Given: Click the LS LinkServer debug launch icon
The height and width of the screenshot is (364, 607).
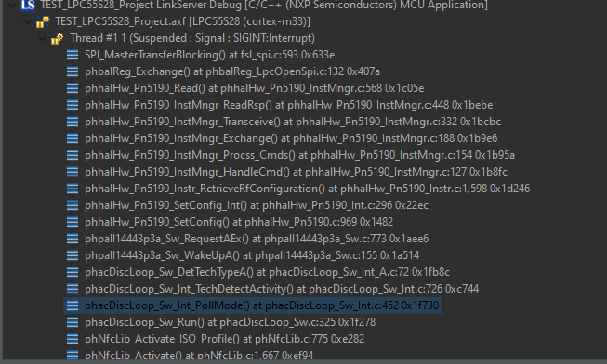Looking at the screenshot, I should tap(28, 5).
